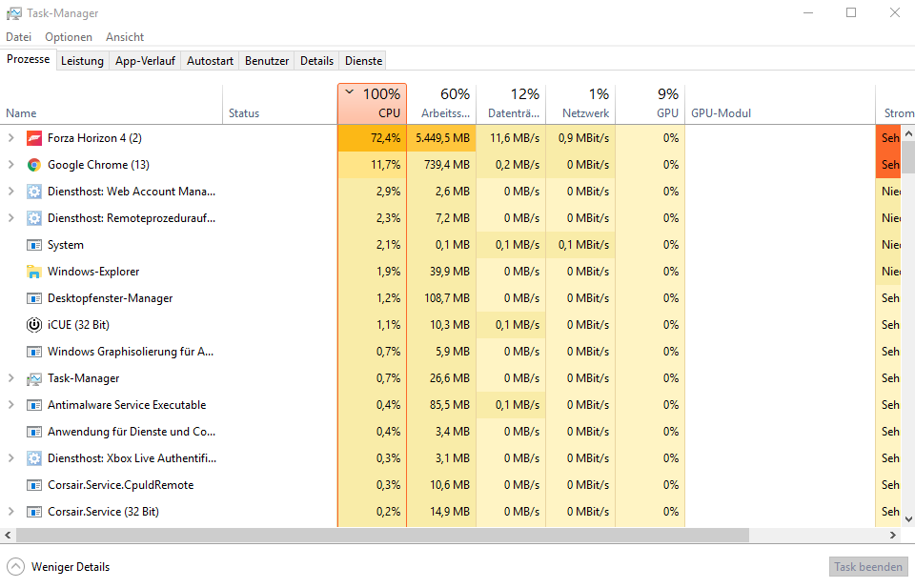Image resolution: width=915 pixels, height=588 pixels.
Task: Click the Task beenden button
Action: point(867,567)
